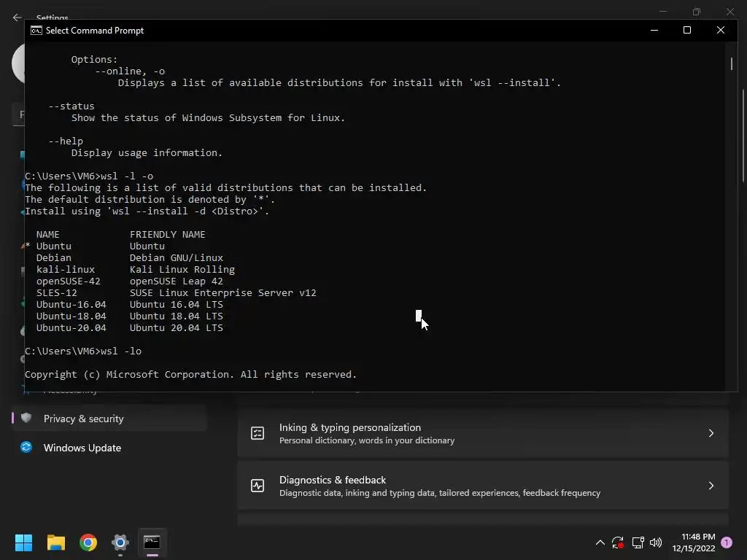747x560 pixels.
Task: Select 'kali-linux' in distribution list
Action: point(65,270)
